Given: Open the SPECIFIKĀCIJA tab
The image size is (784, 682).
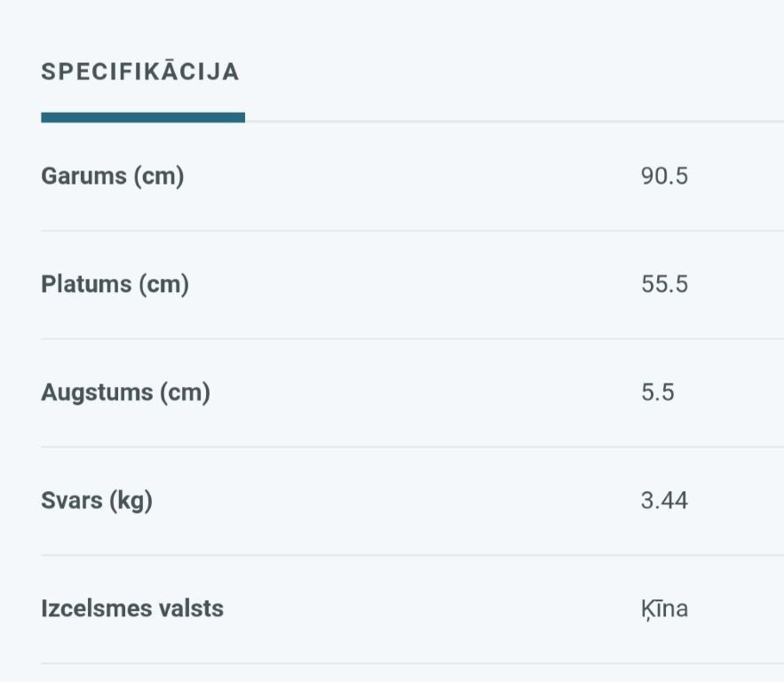Looking at the screenshot, I should (140, 72).
